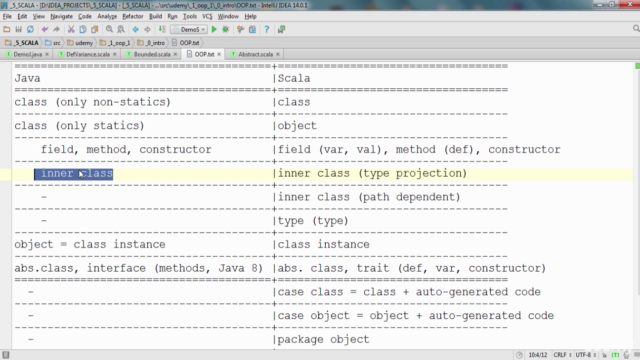This screenshot has width=640, height=360.
Task: Click the Hector inspector icon in status bar
Action: coord(627,355)
